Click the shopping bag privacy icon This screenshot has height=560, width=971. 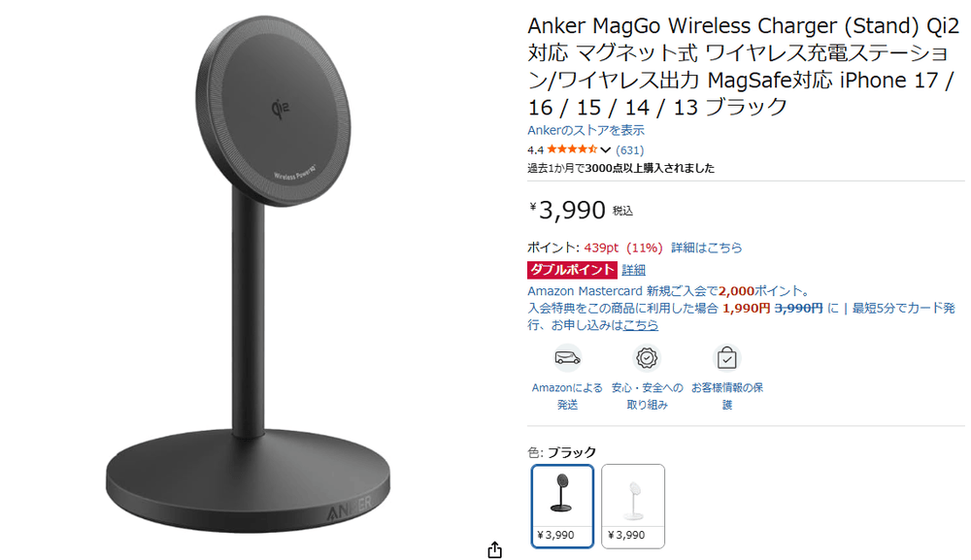tap(726, 358)
